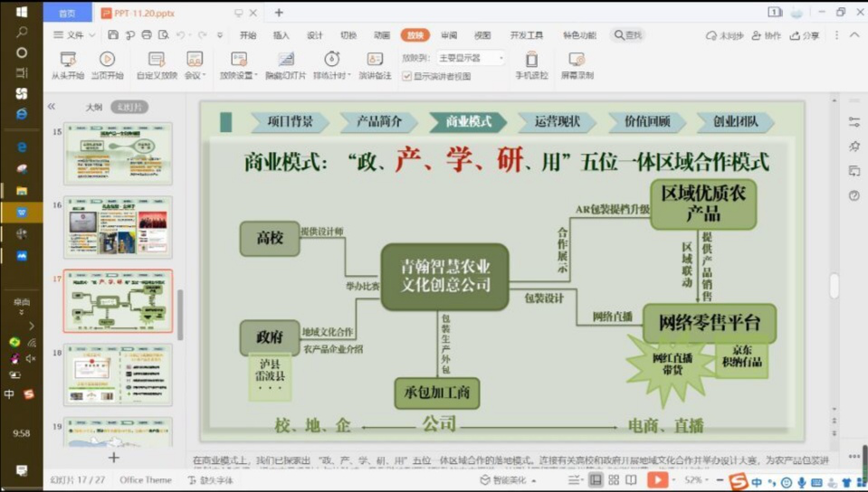Image resolution: width=868 pixels, height=492 pixels.
Task: Switch to 大纲 outline view
Action: point(93,107)
